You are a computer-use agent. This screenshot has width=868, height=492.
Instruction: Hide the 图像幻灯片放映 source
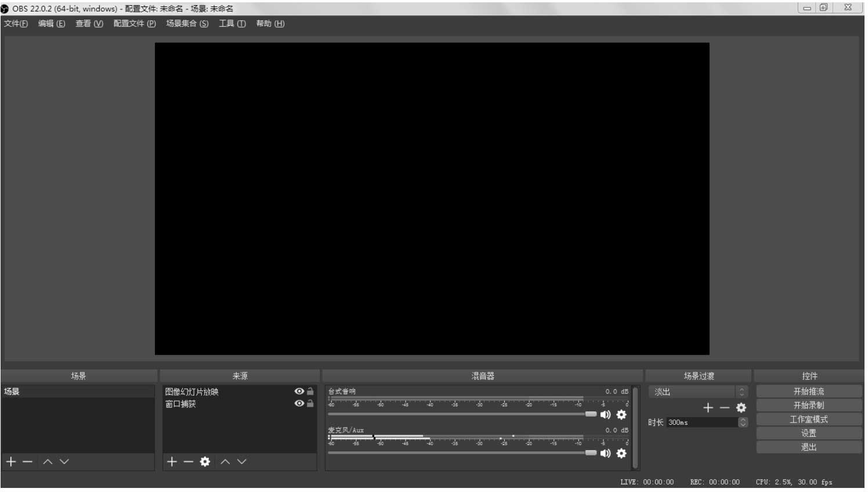[299, 392]
